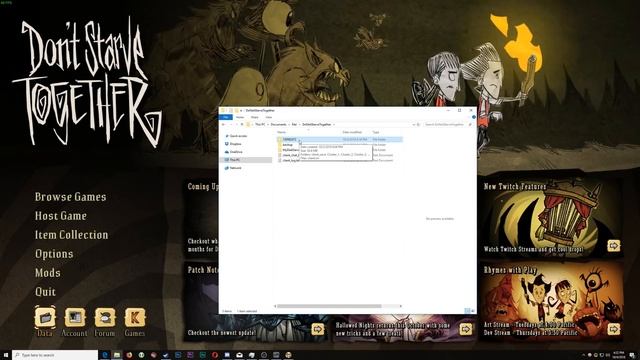Click Explorer up-one-level arrow
Viewport: 640px width, 360px height.
242,124
